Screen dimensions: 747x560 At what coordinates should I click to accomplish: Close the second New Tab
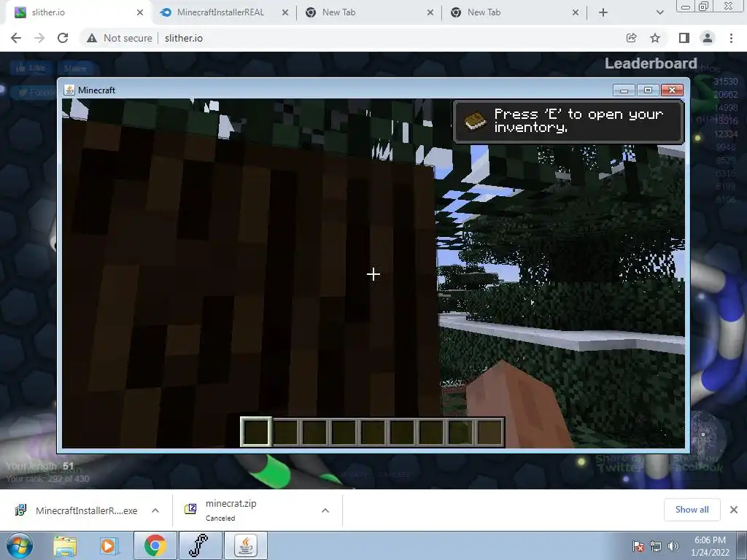[x=576, y=12]
